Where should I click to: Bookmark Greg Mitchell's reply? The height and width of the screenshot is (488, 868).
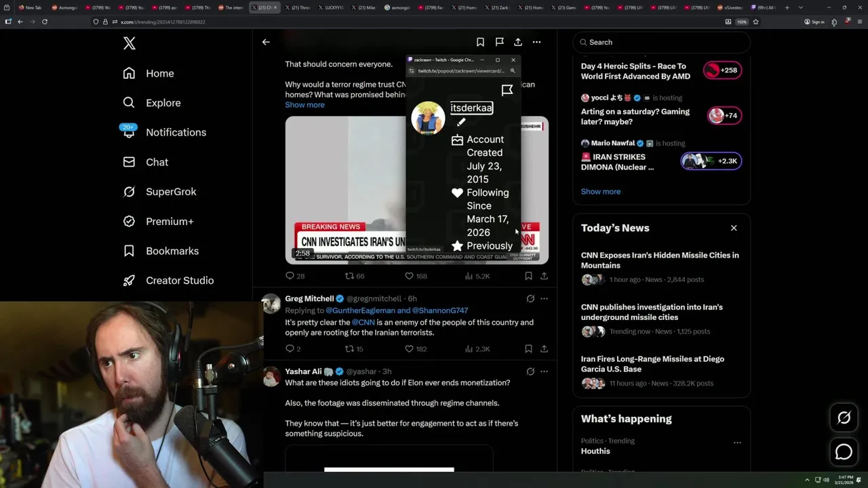click(x=528, y=349)
